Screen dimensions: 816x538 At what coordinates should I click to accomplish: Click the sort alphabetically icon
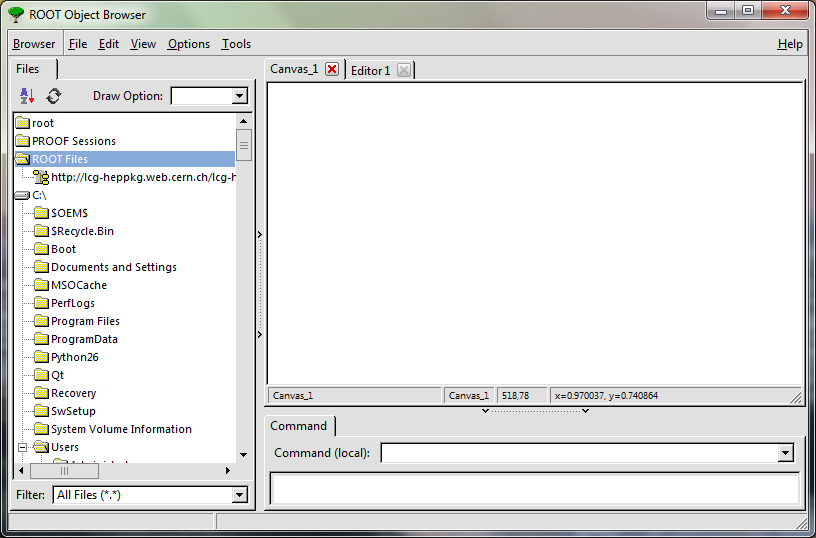(x=27, y=96)
